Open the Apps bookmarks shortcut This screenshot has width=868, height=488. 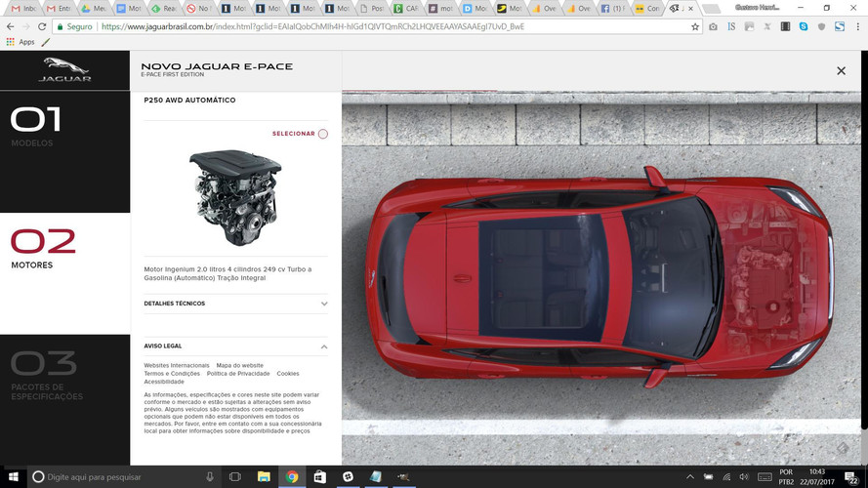pos(20,42)
